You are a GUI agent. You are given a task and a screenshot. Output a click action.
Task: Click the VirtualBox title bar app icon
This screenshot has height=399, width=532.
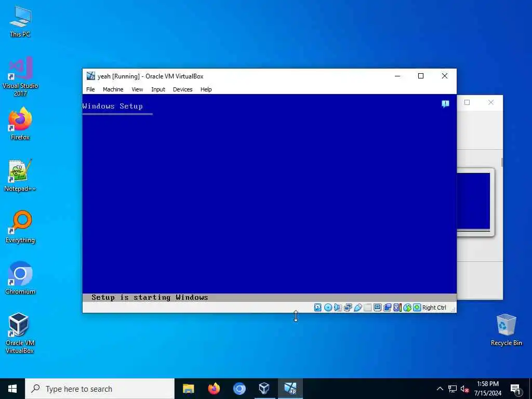(90, 76)
